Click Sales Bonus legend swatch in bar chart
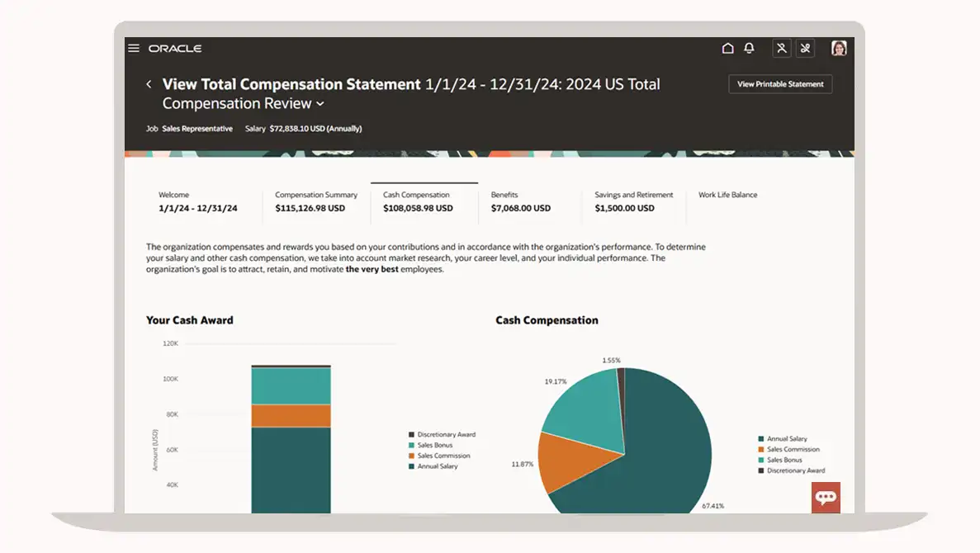 [x=412, y=446]
